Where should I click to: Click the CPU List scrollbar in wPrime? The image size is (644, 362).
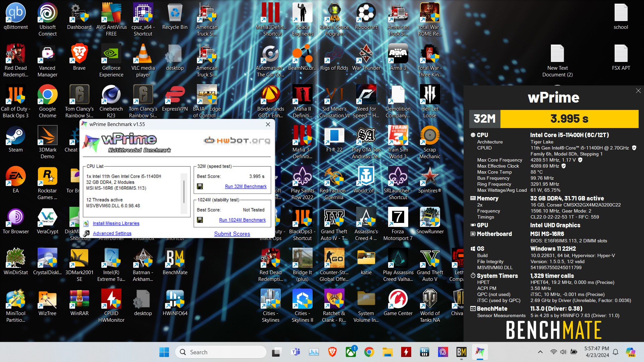tap(183, 193)
